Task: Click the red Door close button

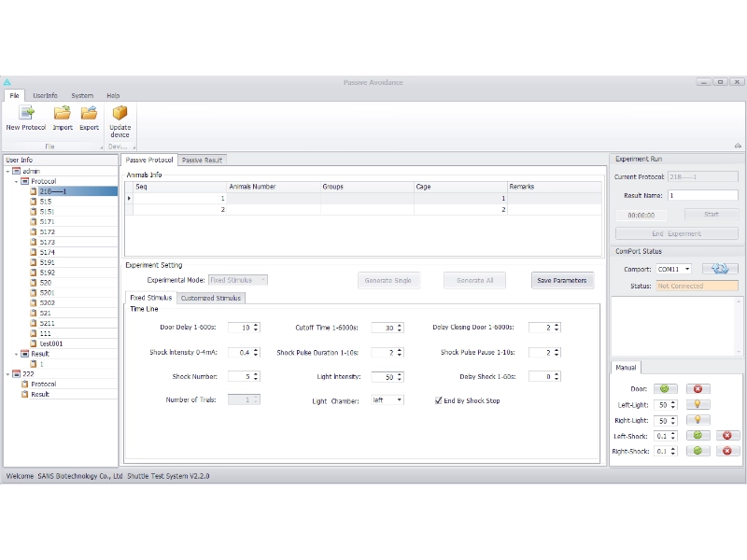Action: (697, 388)
